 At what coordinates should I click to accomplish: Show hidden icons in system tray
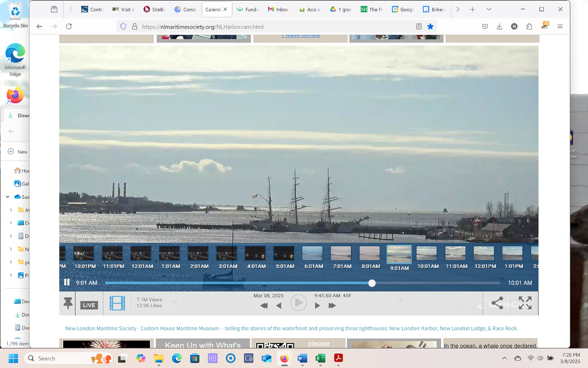pyautogui.click(x=504, y=358)
